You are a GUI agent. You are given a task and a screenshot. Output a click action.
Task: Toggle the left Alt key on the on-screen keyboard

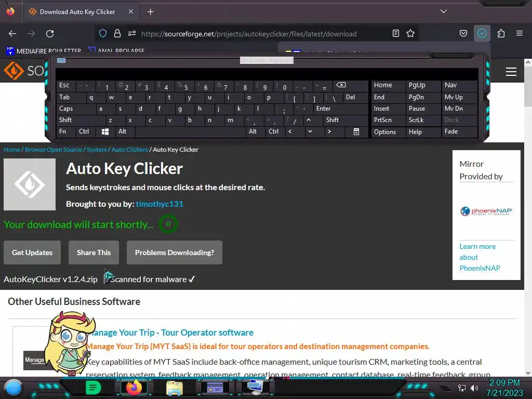(125, 131)
